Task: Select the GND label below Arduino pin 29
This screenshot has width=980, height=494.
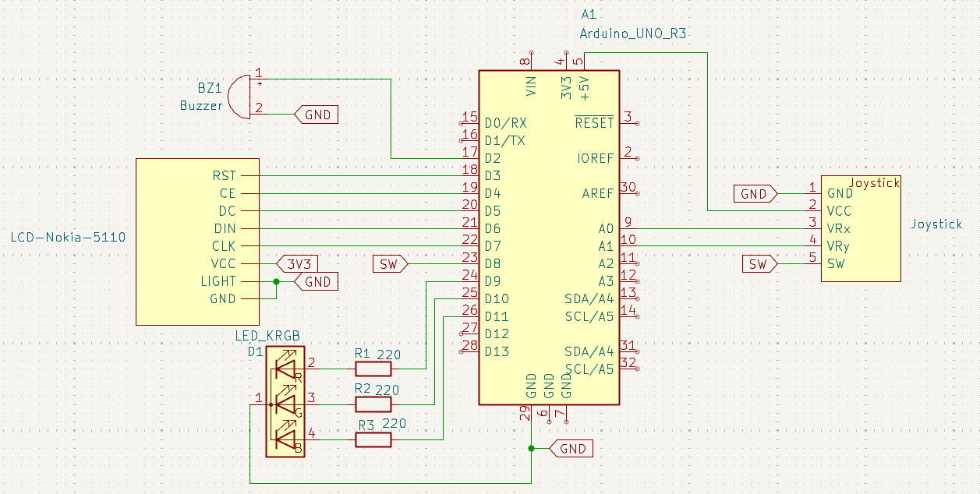Action: click(x=573, y=449)
